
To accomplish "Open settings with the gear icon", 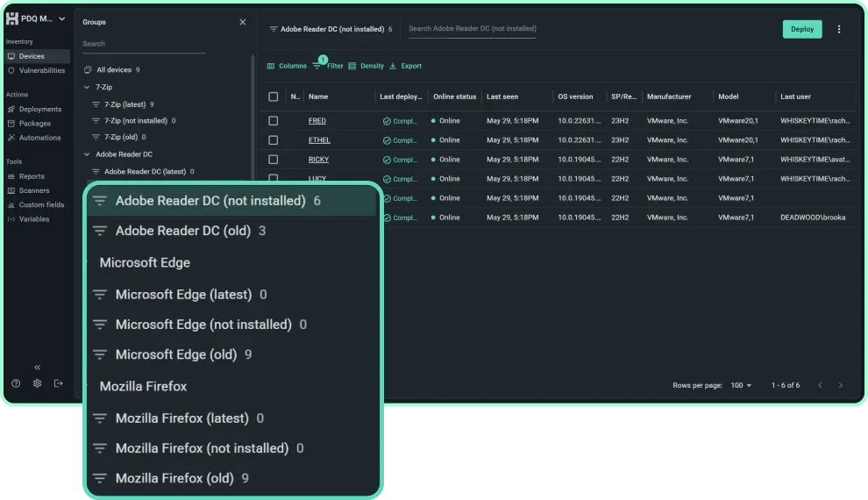I will (37, 383).
